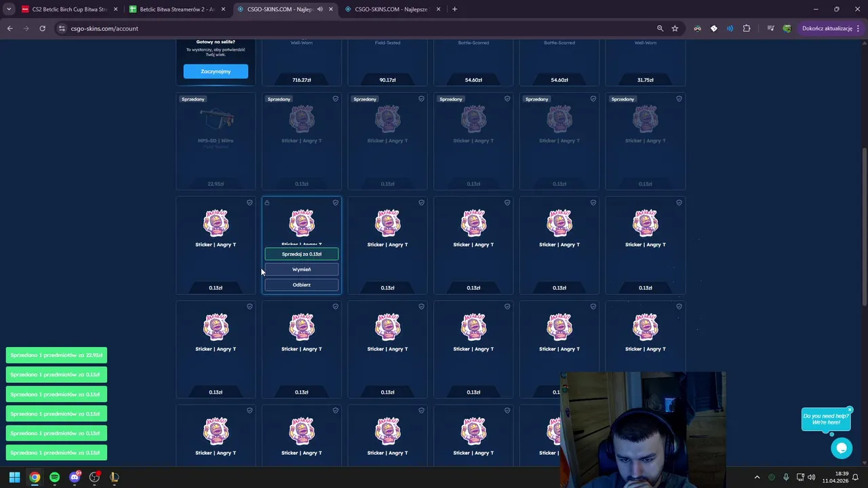868x488 pixels.
Task: Choose Sprzedaj za 0.13zł in the open card menu
Action: tap(302, 254)
